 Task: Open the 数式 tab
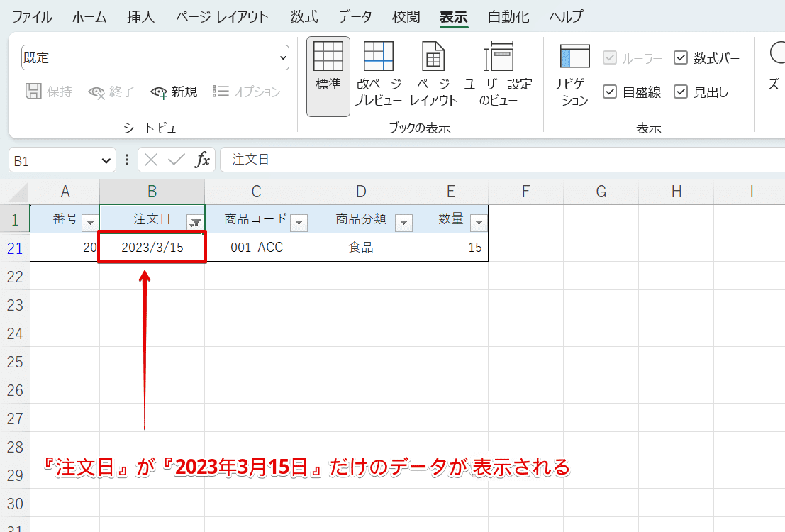[304, 17]
